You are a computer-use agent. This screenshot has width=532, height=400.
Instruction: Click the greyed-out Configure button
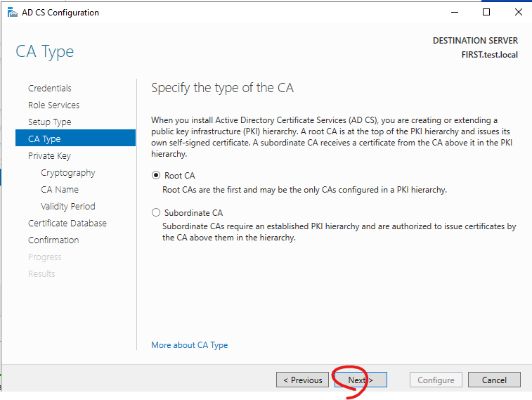[436, 380]
